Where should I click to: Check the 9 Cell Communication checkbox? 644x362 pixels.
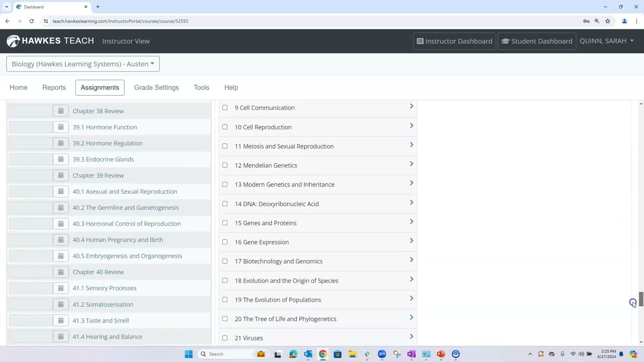(x=225, y=108)
